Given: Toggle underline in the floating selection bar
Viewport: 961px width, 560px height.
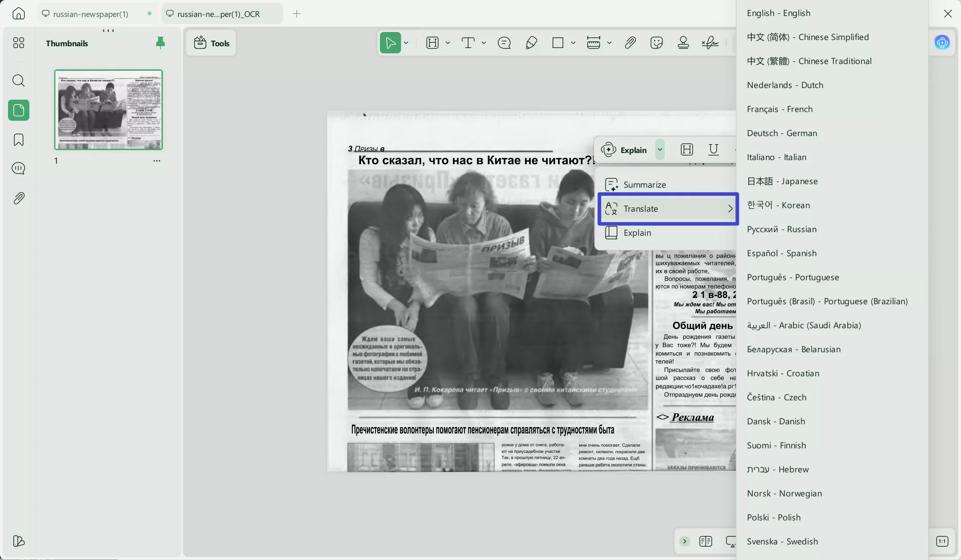Looking at the screenshot, I should (x=713, y=149).
